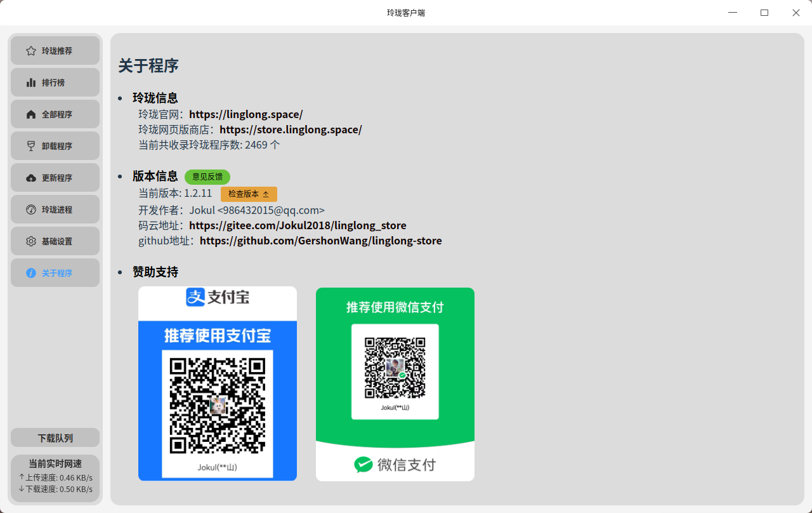Click the 上传速度 readout
Image resolution: width=812 pixels, height=513 pixels.
55,477
